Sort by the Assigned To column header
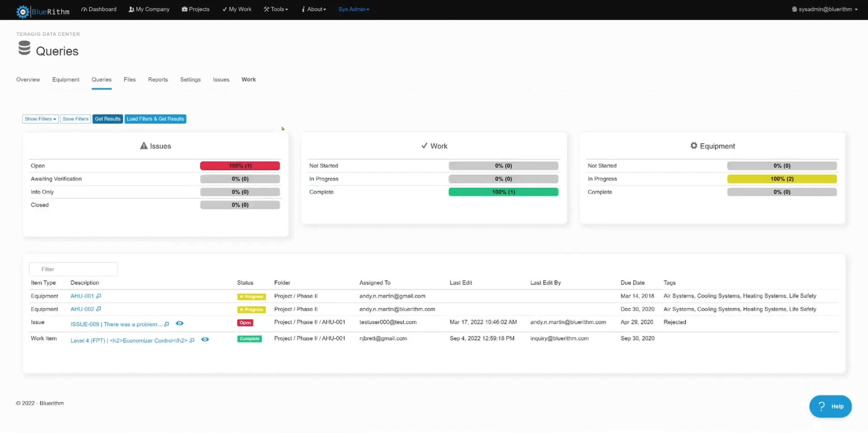The image size is (868, 433). pyautogui.click(x=375, y=283)
